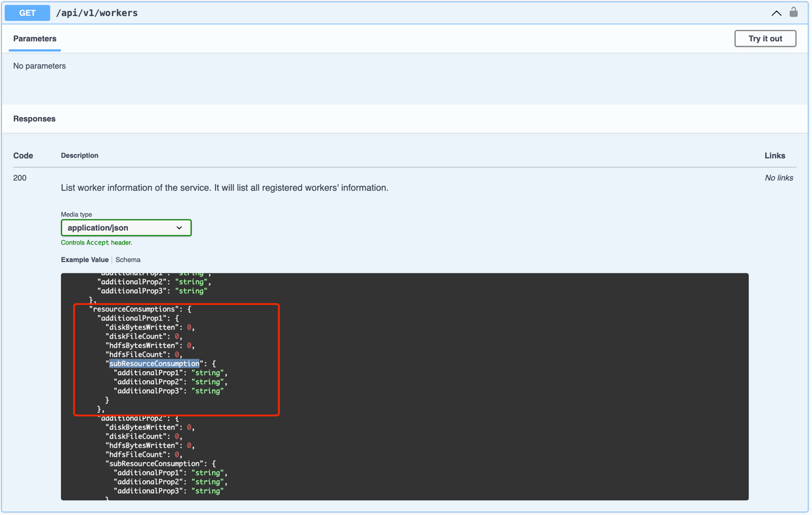The image size is (812, 515).
Task: Click the 200 response code
Action: tap(20, 178)
